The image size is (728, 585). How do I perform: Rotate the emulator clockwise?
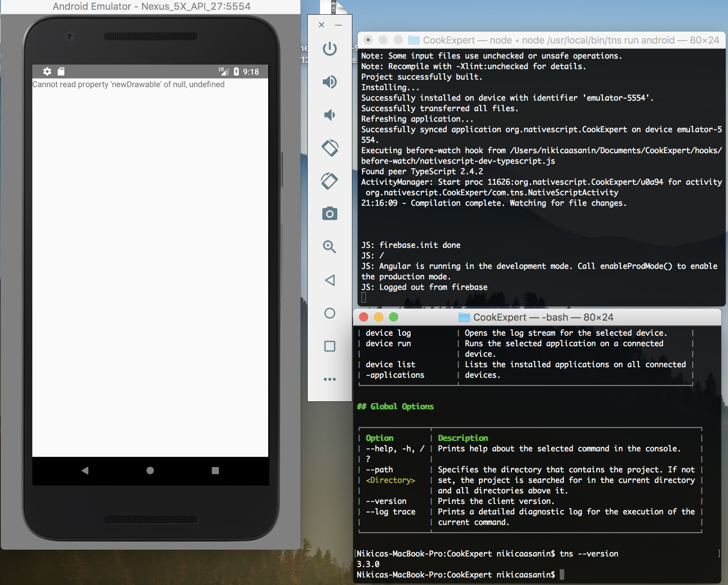pyautogui.click(x=329, y=181)
